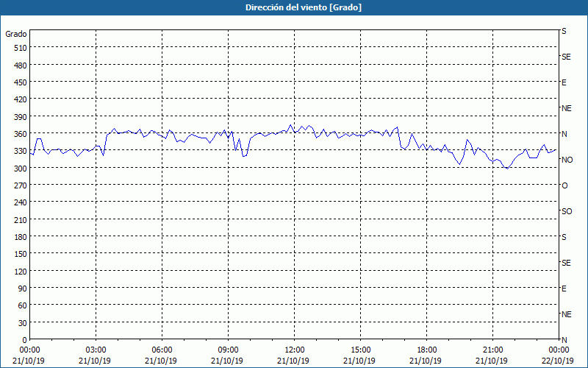Pick the '18:00 21/10/19' time label

(426, 355)
